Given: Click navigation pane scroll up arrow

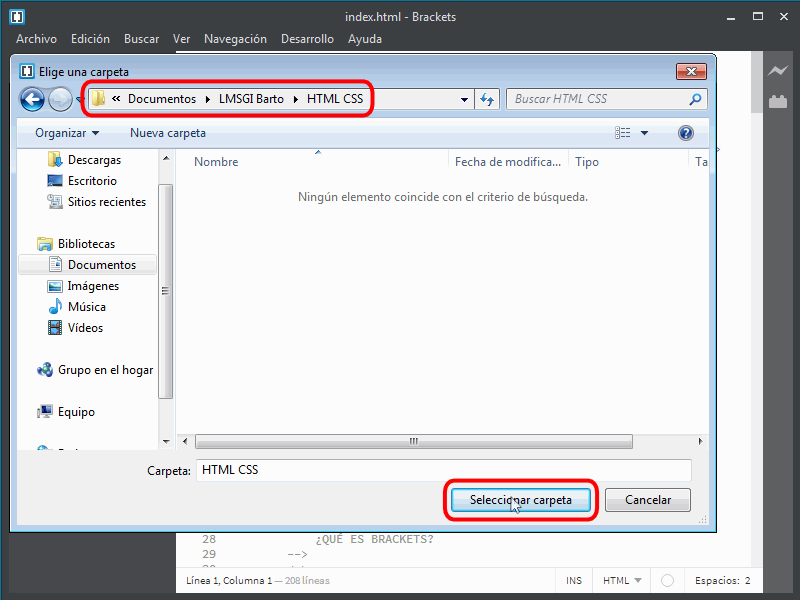Looking at the screenshot, I should point(166,159).
